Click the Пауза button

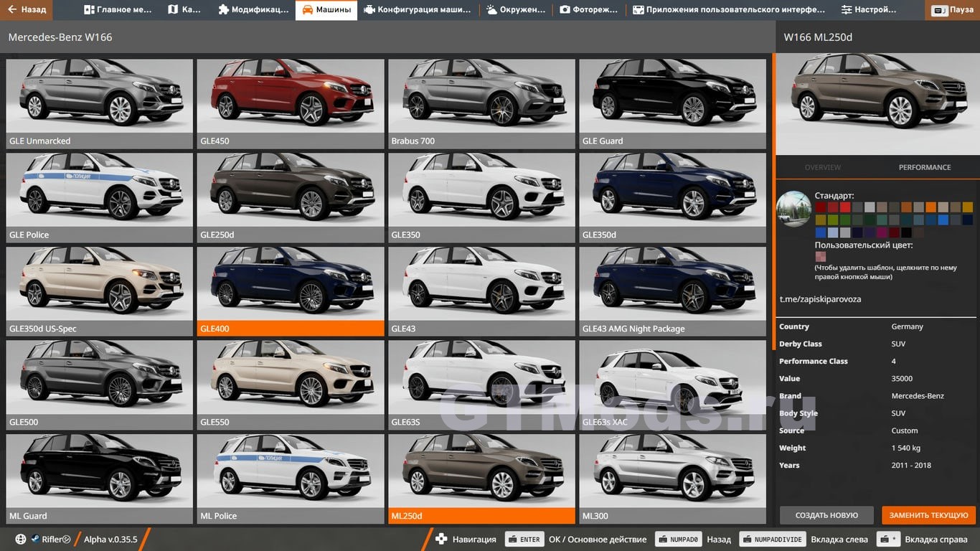pos(952,10)
